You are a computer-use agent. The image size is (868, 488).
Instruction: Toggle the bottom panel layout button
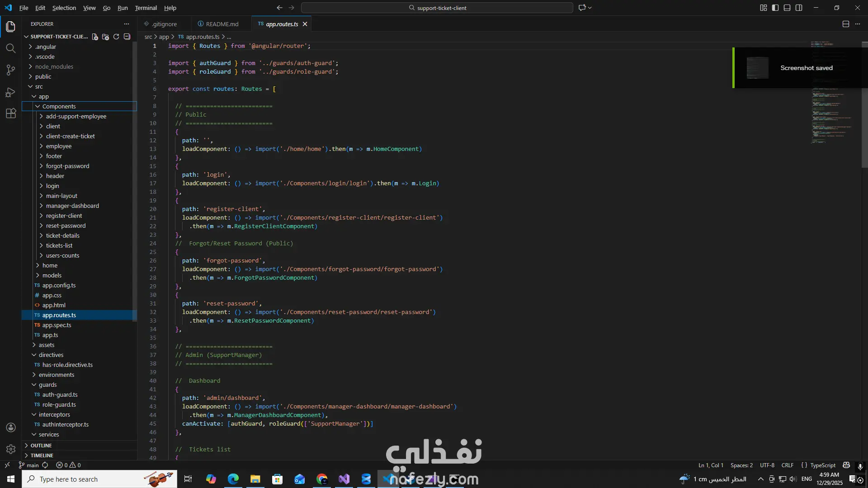coord(787,8)
